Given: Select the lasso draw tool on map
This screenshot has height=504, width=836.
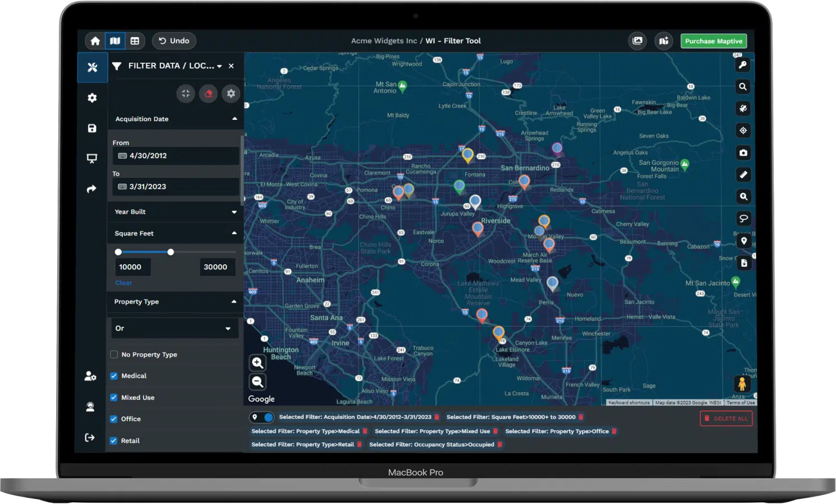Looking at the screenshot, I should coord(743,219).
